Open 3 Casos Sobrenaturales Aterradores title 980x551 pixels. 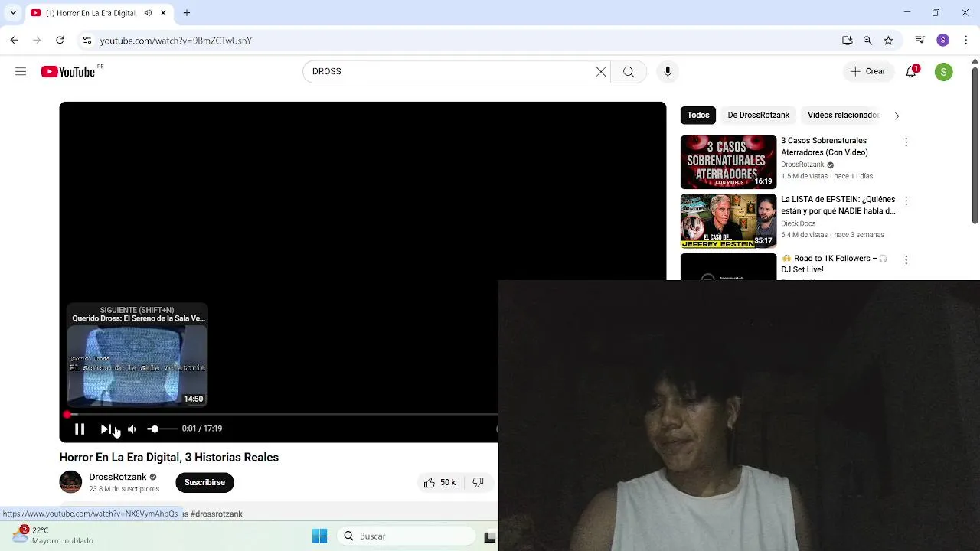825,146
